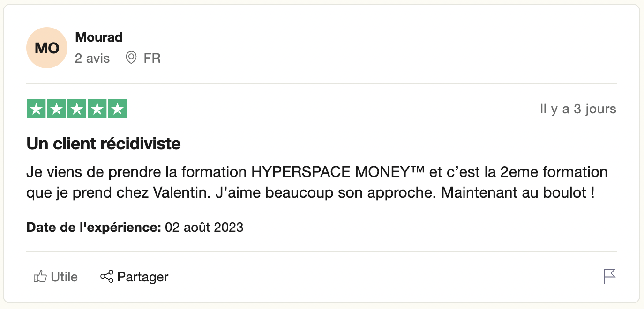Screen dimensions: 644x309
Task: Report the review with the flag icon
Action: [x=609, y=276]
